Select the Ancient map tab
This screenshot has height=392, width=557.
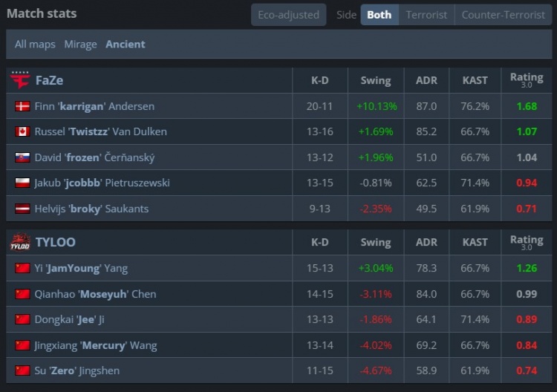126,44
